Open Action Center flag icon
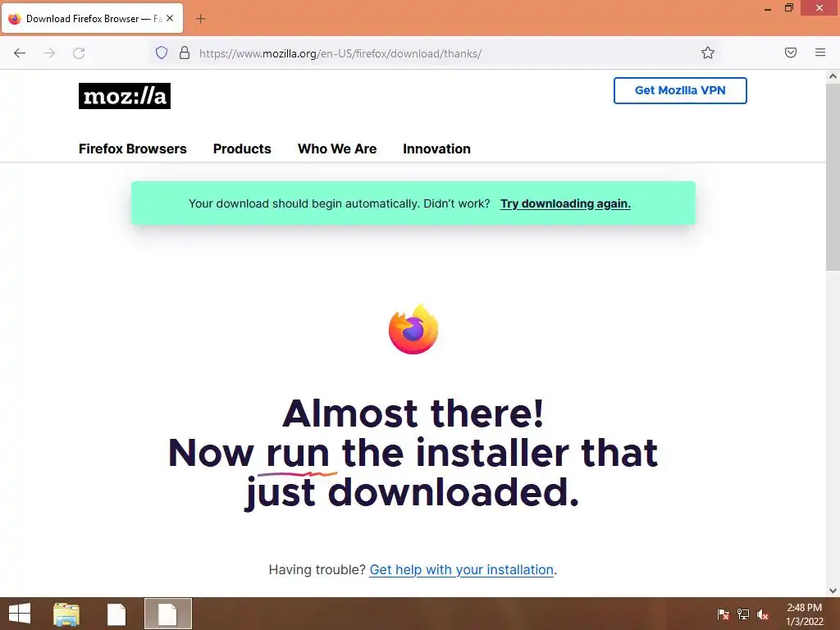840x630 pixels. 723,614
